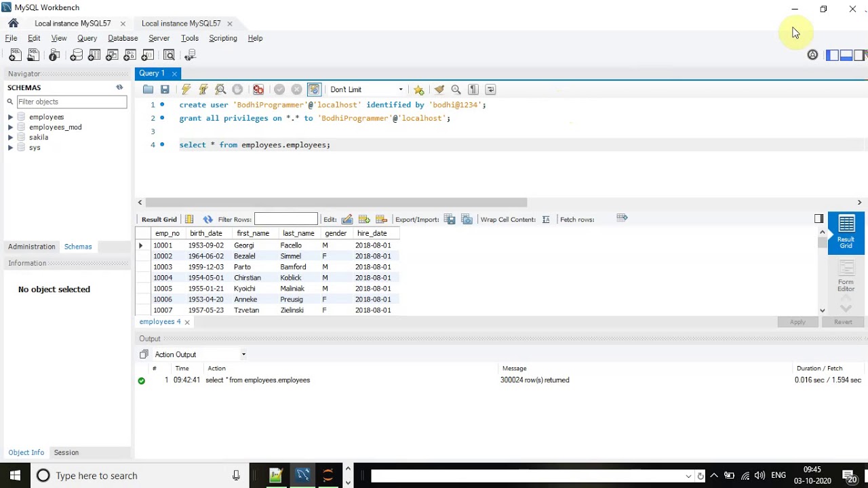Toggle invisible characters pilcrow icon
868x488 pixels.
pos(473,89)
